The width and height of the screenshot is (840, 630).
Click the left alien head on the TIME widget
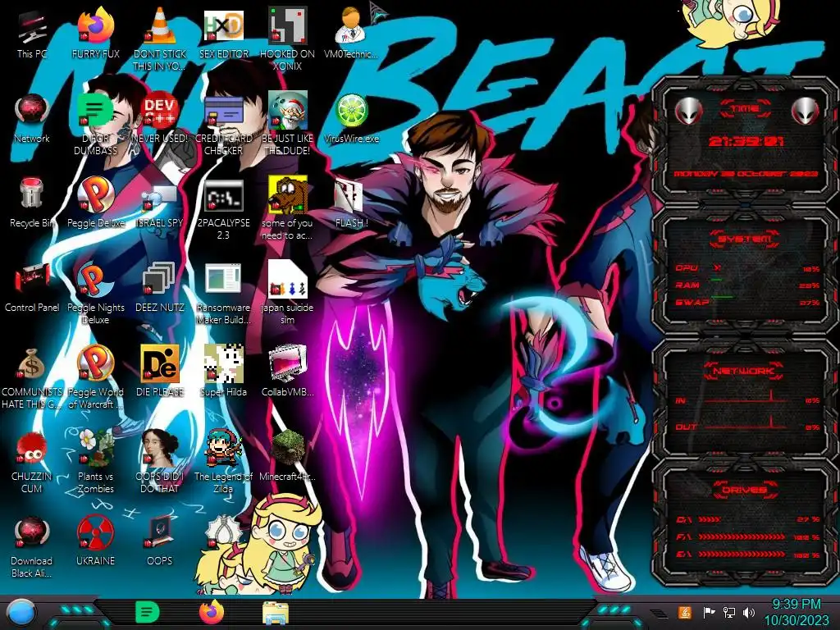point(688,111)
